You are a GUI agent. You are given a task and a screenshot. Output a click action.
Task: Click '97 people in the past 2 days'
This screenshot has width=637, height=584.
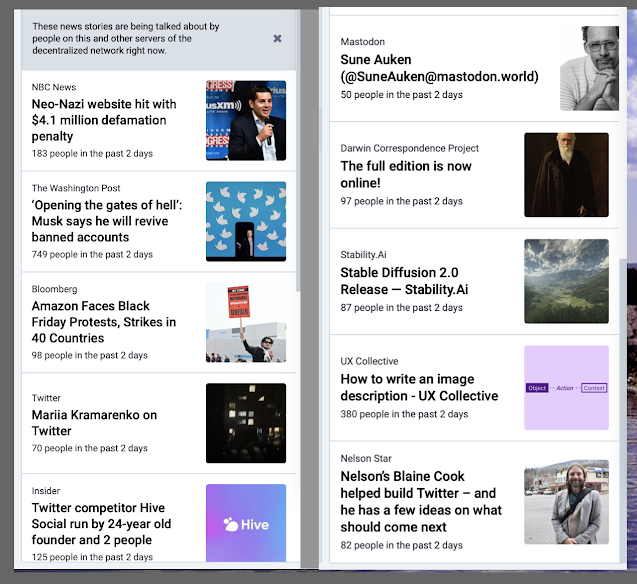coord(401,201)
